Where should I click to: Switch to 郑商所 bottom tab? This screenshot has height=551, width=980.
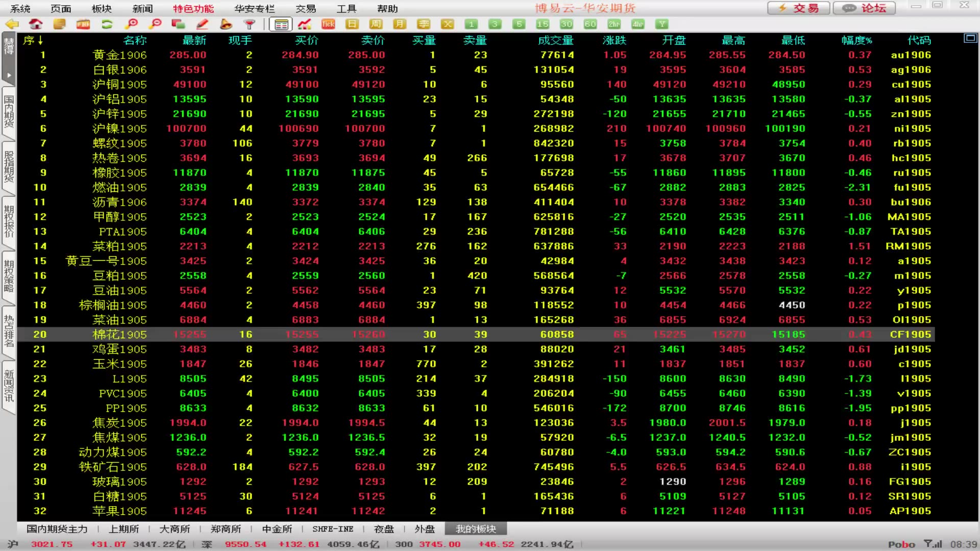click(226, 529)
